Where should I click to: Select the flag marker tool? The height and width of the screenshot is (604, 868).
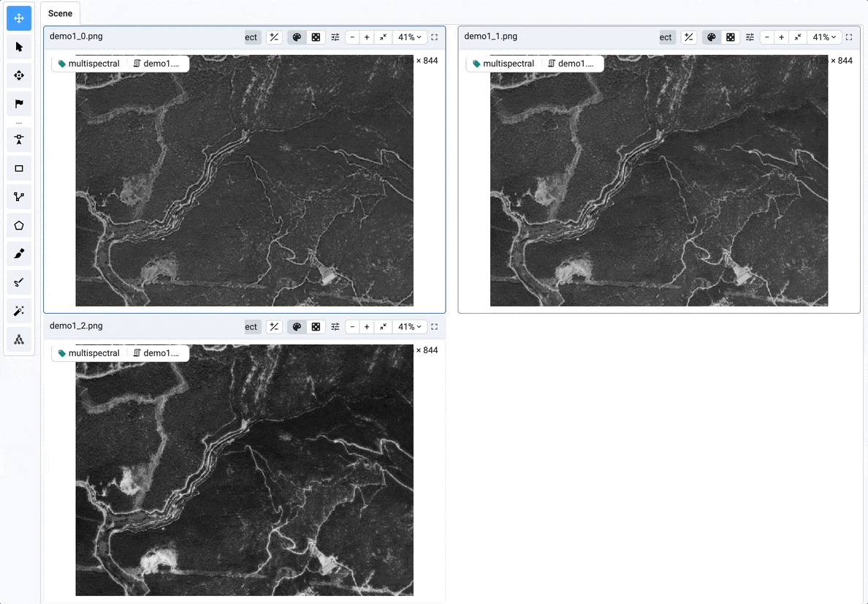coord(19,104)
